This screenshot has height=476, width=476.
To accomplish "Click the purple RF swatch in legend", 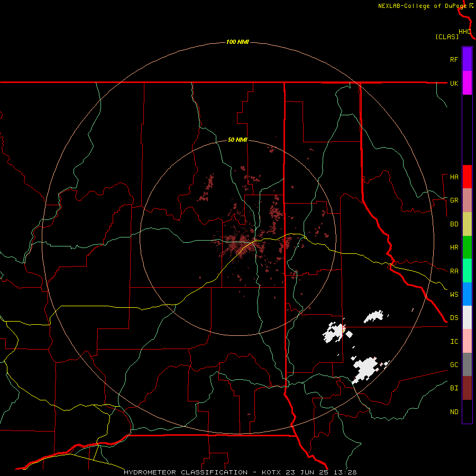I will click(x=467, y=59).
